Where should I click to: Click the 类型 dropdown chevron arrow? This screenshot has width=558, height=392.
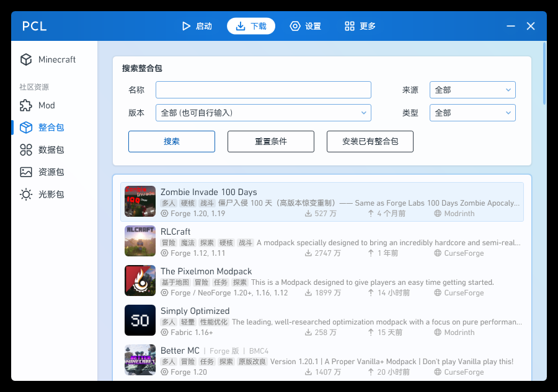508,113
